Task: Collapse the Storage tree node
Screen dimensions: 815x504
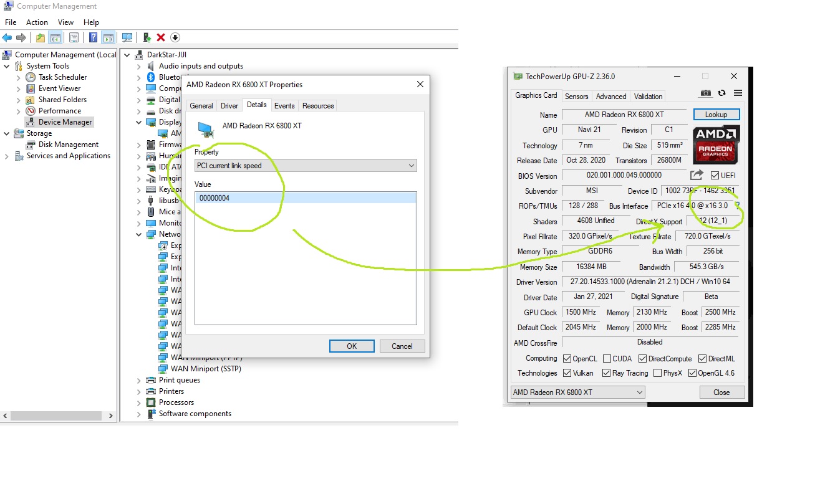Action: click(7, 133)
